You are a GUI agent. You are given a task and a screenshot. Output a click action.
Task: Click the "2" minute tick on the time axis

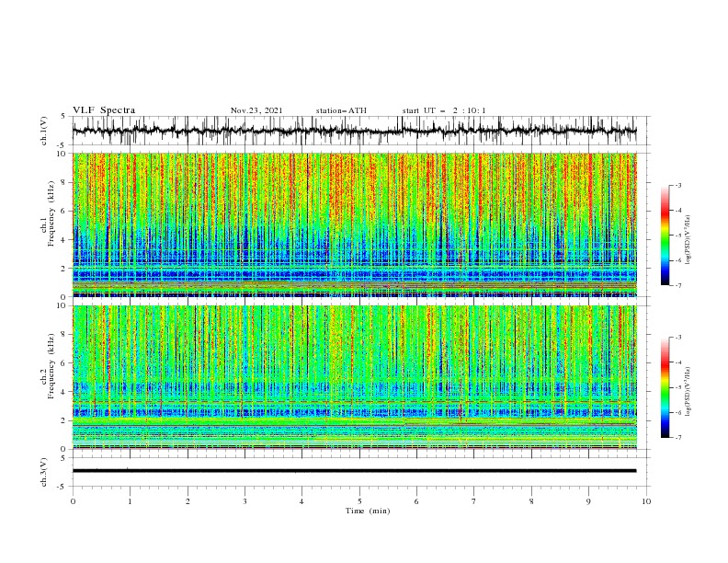tap(188, 501)
